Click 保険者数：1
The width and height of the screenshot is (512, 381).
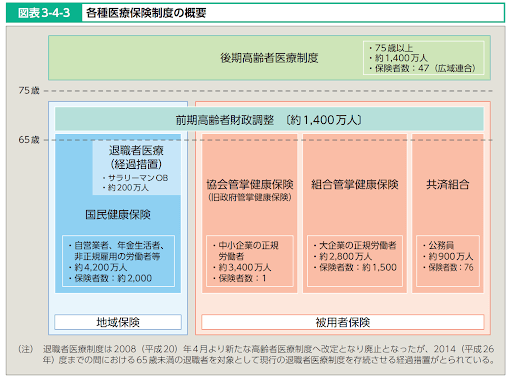[239, 278]
